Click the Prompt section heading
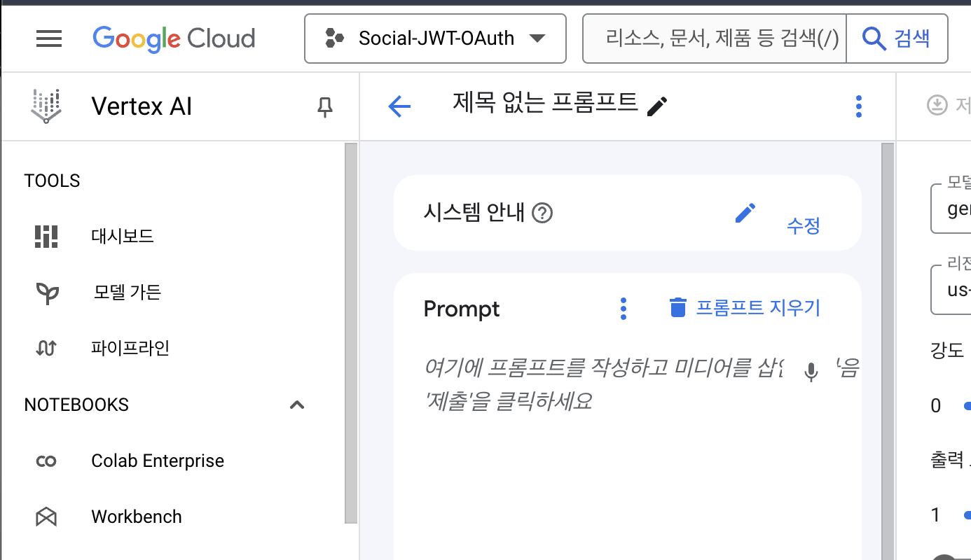 462,309
